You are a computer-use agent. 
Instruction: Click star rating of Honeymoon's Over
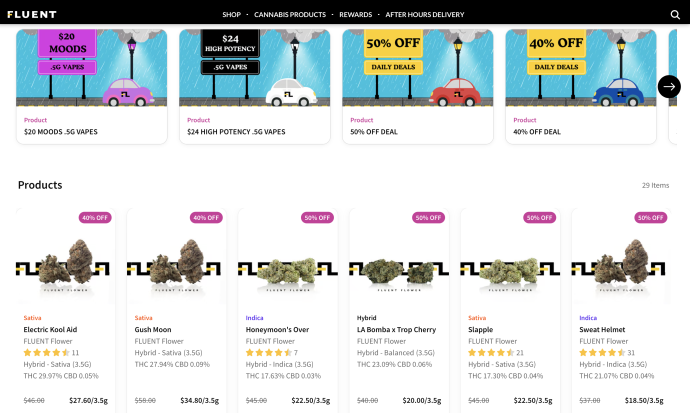coord(269,353)
